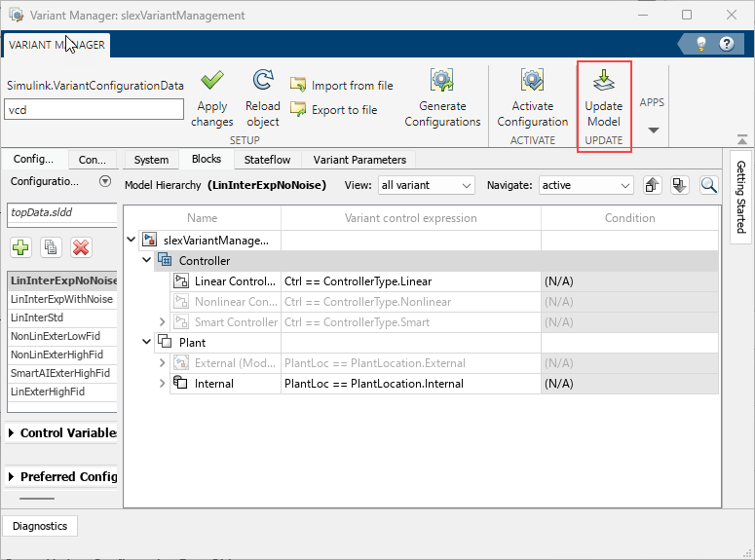
Task: Click the Ctrl == ControllerType.Nonlinear expression
Action: click(x=367, y=302)
